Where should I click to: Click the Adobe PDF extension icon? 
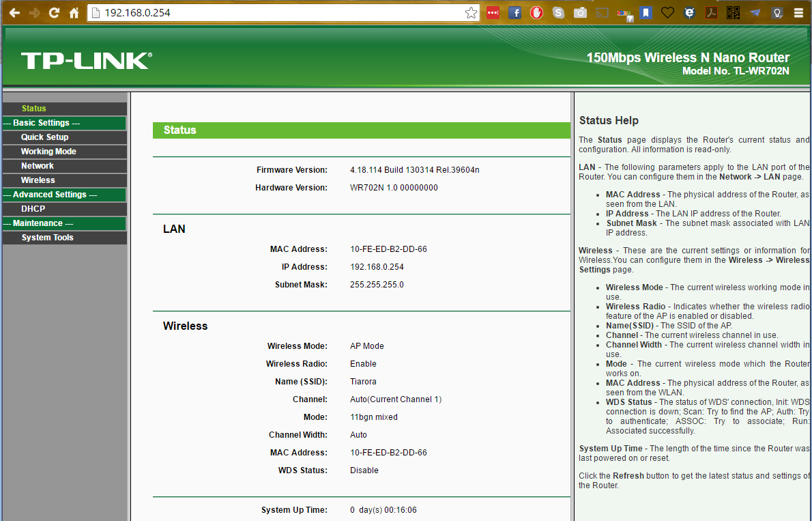pos(711,13)
